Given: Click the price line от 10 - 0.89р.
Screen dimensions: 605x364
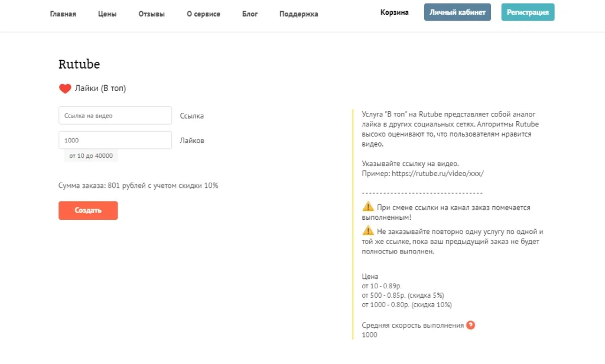Looking at the screenshot, I should [382, 286].
